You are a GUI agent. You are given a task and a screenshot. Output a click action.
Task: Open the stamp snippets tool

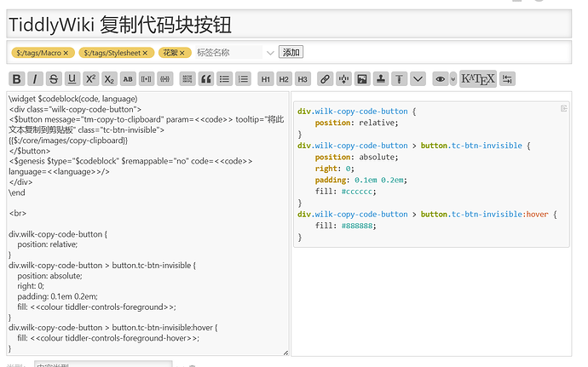point(381,79)
